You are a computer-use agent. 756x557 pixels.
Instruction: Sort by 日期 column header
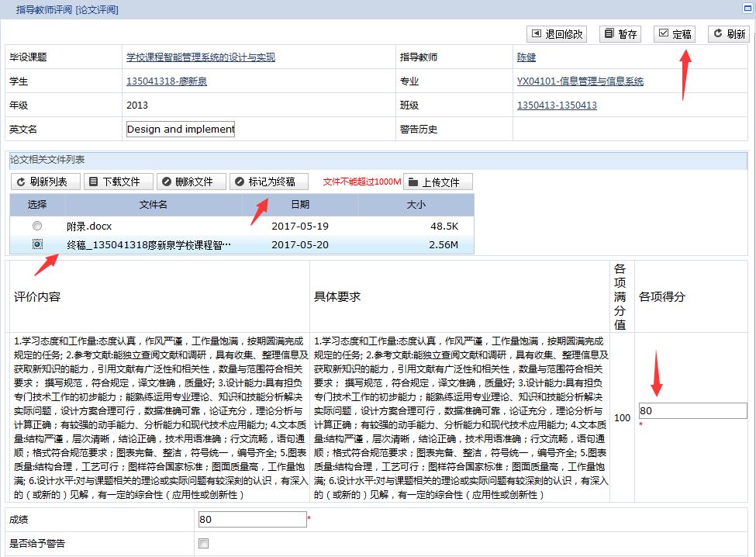tap(300, 205)
